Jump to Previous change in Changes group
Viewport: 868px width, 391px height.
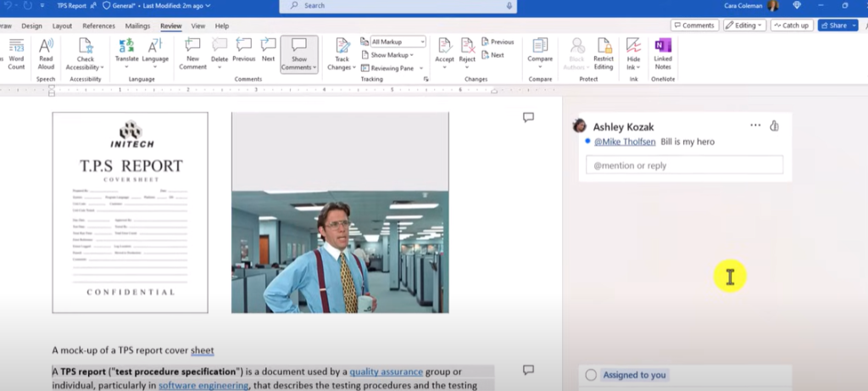pos(498,42)
